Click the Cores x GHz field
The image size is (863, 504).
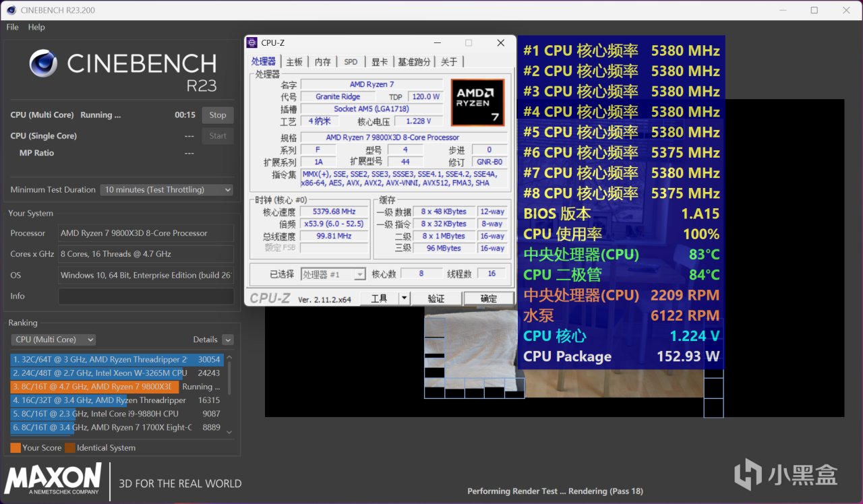click(146, 254)
